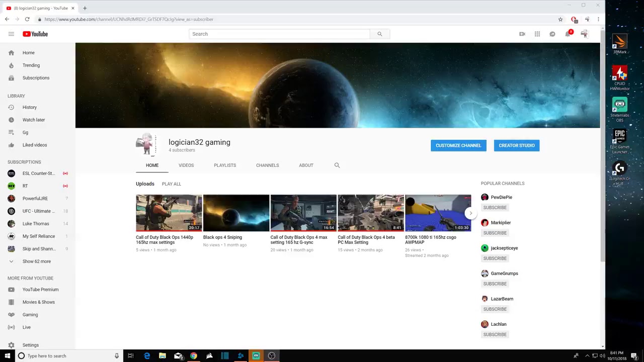Open the Chrome menu three dots
The width and height of the screenshot is (644, 362).
pos(598,20)
